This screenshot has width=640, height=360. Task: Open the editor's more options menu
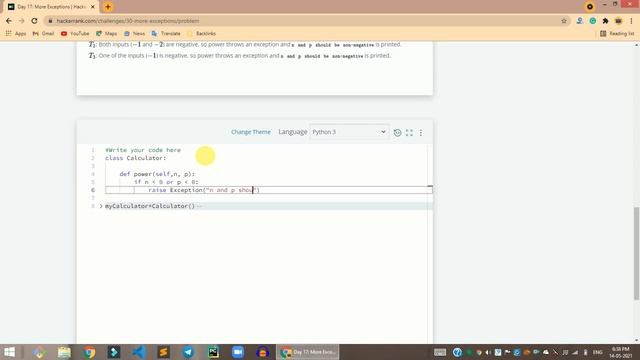pos(421,132)
